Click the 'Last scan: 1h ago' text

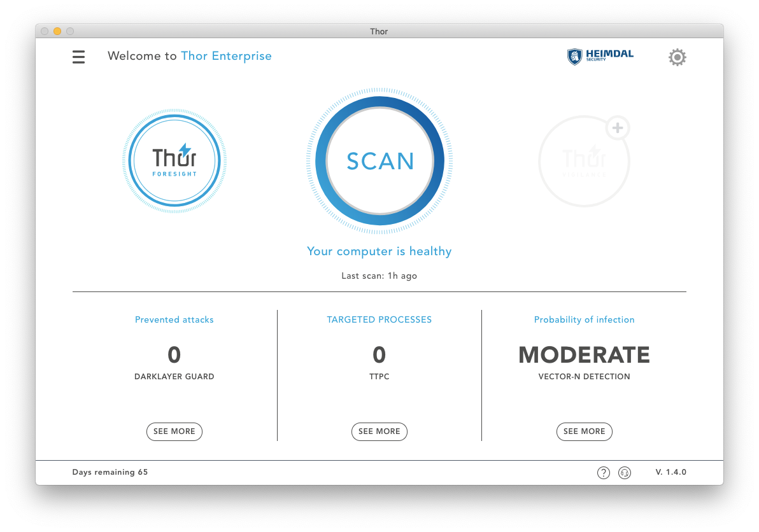(x=379, y=276)
